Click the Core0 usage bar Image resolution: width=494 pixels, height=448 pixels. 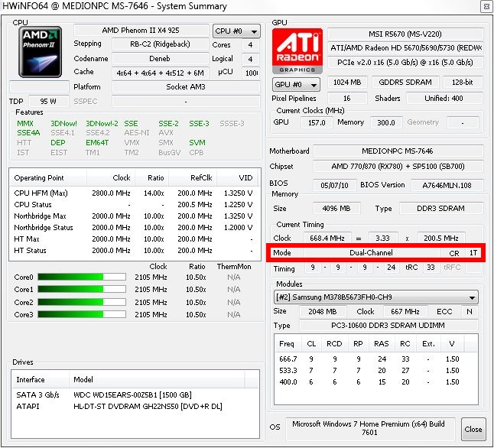(x=82, y=277)
